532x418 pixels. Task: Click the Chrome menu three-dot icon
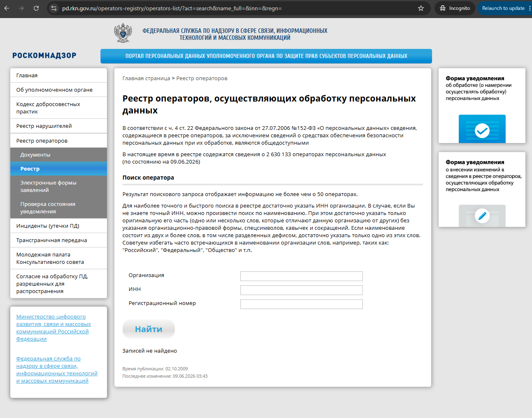pyautogui.click(x=530, y=8)
